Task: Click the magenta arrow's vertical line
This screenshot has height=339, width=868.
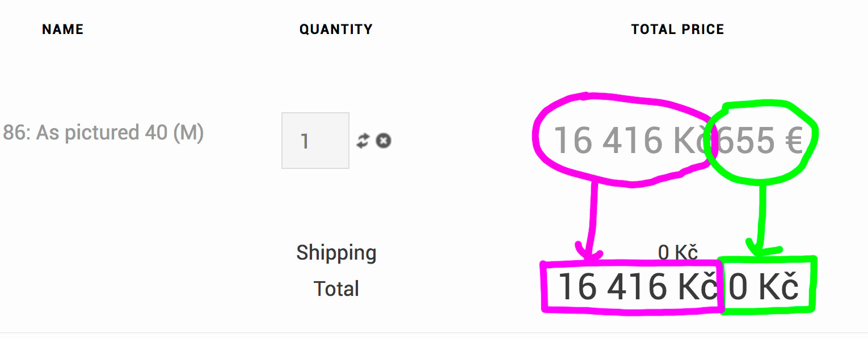Action: point(593,210)
